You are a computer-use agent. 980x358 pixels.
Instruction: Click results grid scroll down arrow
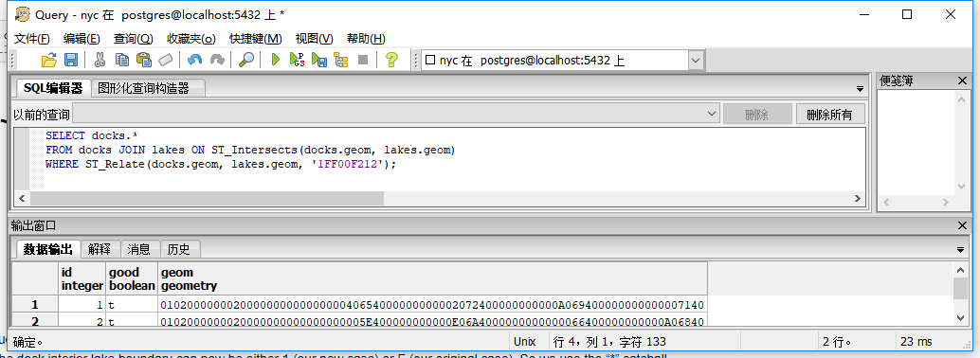point(961,318)
